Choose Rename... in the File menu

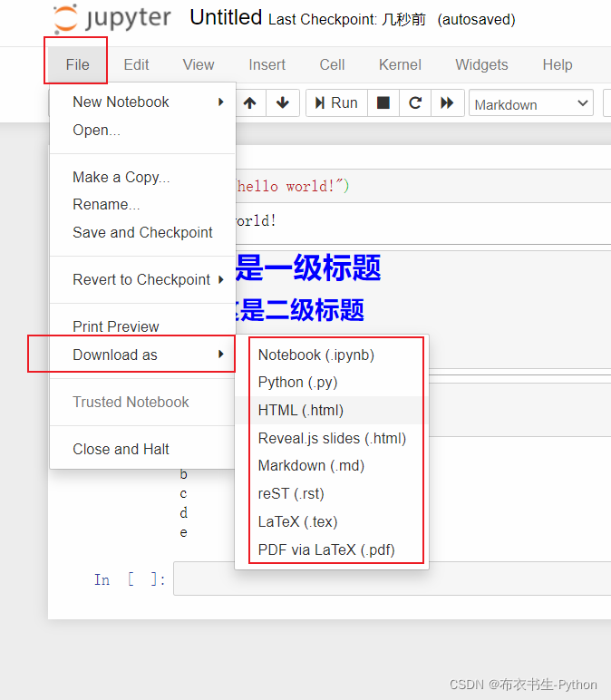click(x=143, y=204)
